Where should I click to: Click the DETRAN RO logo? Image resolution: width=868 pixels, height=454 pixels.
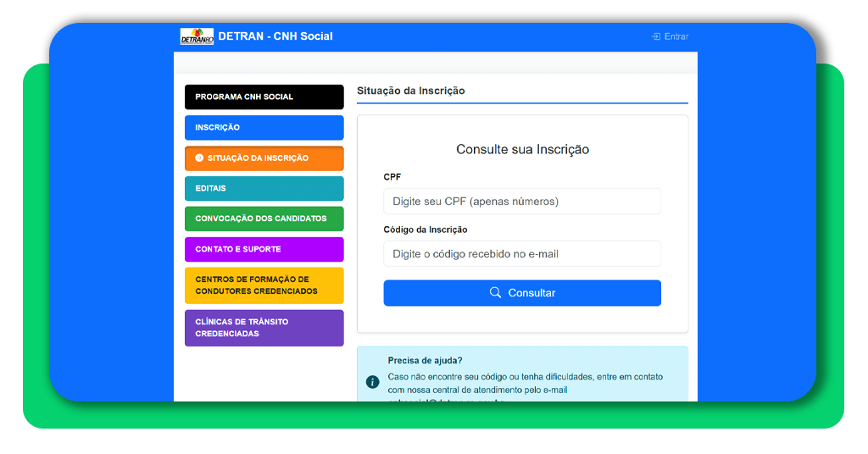(x=197, y=36)
